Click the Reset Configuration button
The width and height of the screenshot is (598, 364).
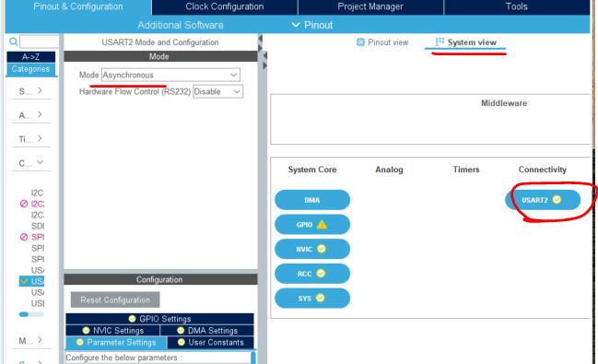coord(115,299)
